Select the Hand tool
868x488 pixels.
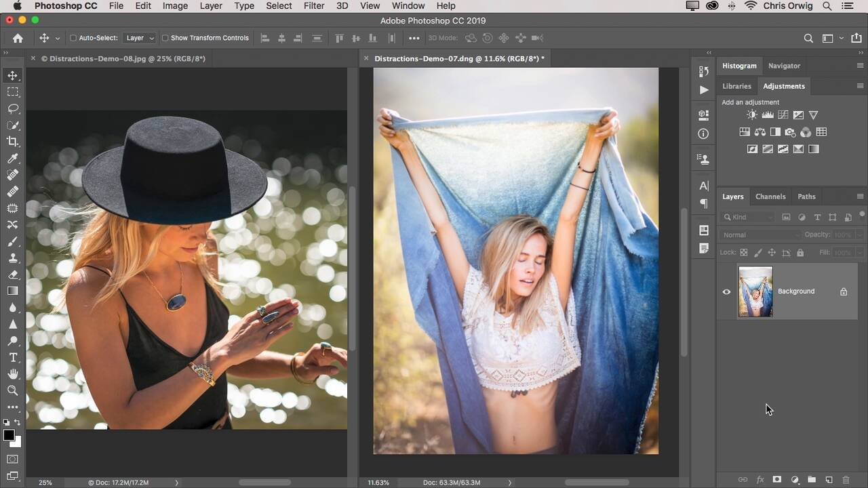[x=13, y=374]
